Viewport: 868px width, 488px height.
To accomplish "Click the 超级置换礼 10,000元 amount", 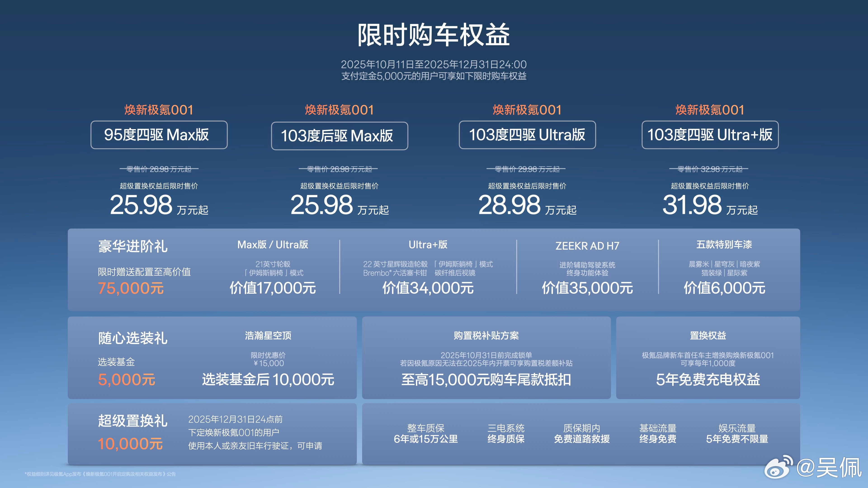I will click(130, 444).
